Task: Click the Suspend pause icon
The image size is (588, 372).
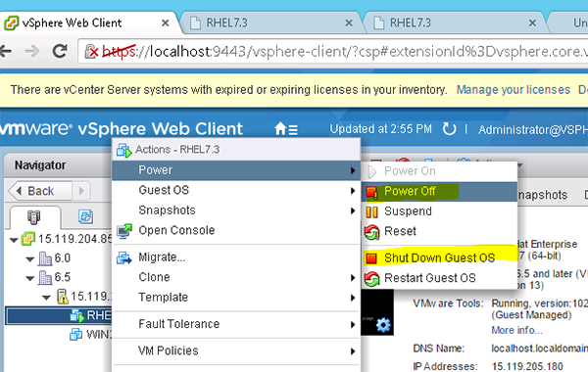Action: [371, 212]
